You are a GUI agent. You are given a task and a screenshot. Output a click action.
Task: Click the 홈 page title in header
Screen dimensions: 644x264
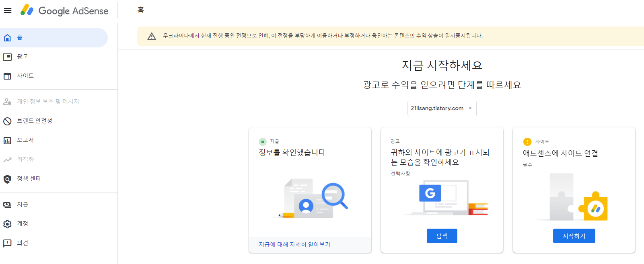pos(141,10)
